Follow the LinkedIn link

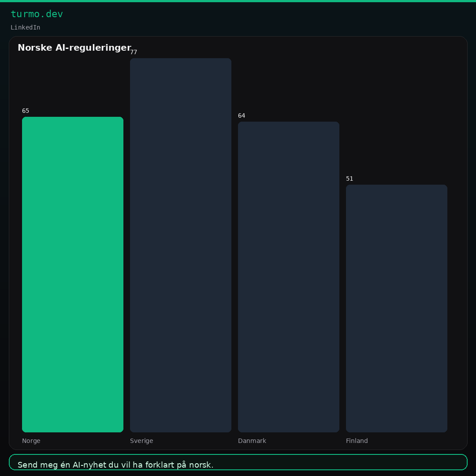click(25, 27)
